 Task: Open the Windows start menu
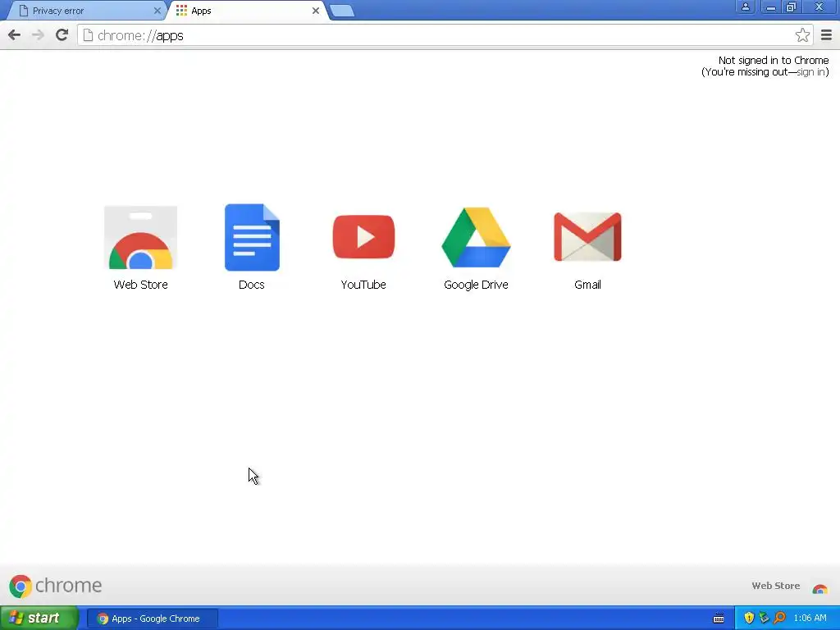click(x=39, y=619)
